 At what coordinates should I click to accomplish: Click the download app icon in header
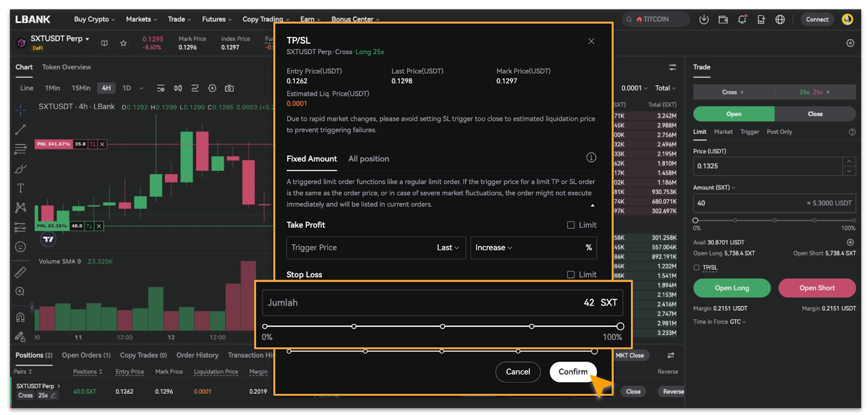tap(704, 20)
